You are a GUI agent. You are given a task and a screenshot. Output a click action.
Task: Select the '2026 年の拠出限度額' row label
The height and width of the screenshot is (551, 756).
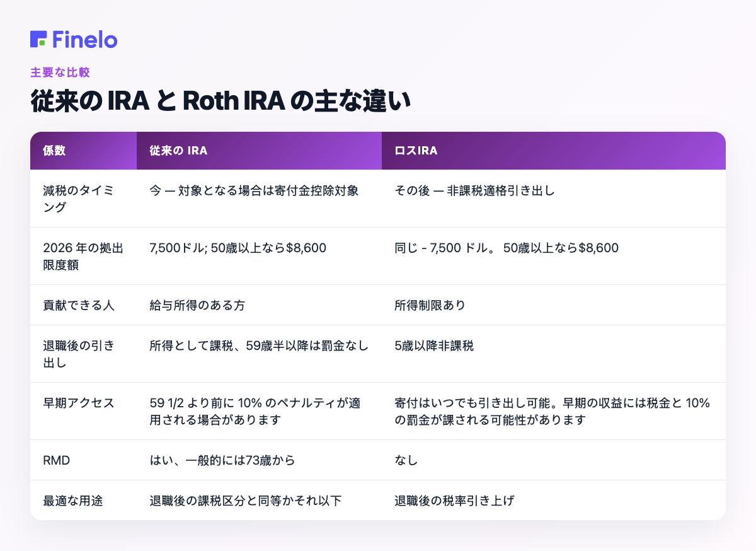click(x=83, y=255)
